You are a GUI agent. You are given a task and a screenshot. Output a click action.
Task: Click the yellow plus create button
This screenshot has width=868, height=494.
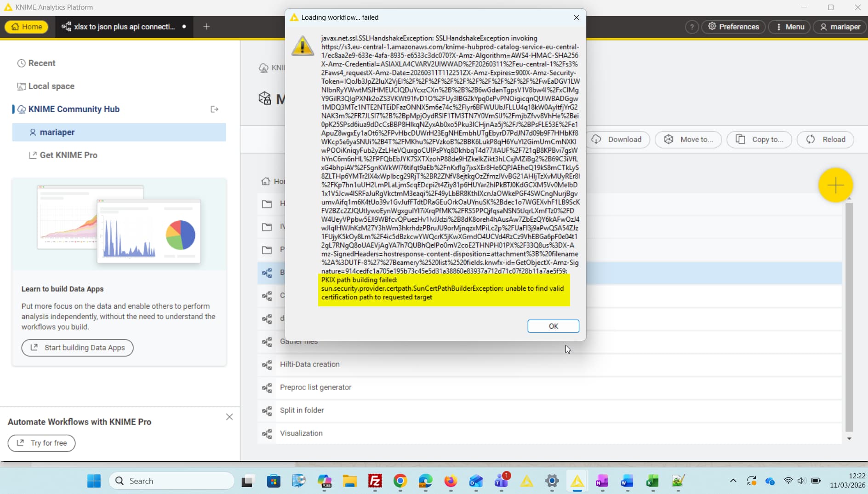tap(835, 185)
